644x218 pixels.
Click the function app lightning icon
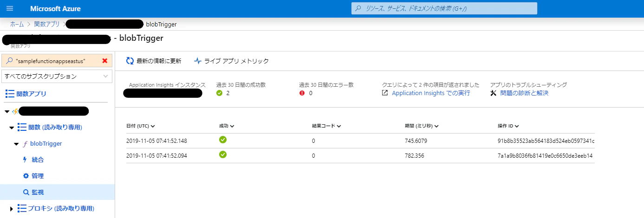click(15, 111)
